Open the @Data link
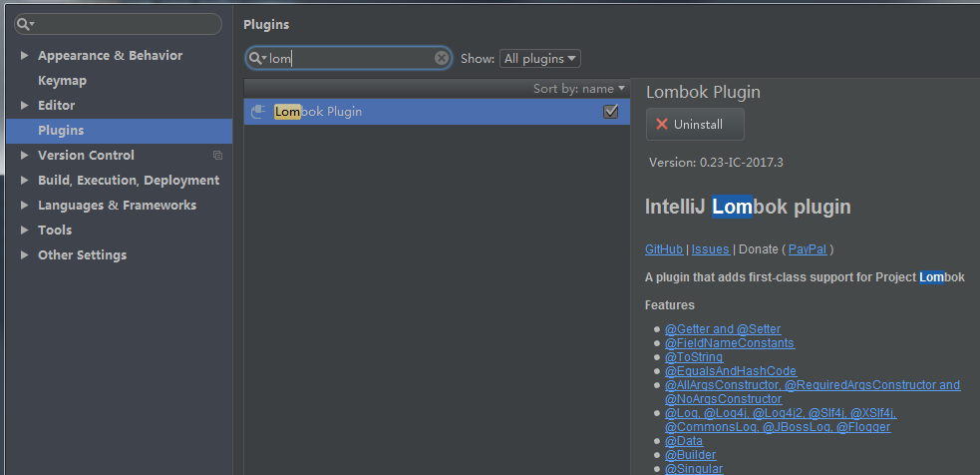 click(x=684, y=441)
